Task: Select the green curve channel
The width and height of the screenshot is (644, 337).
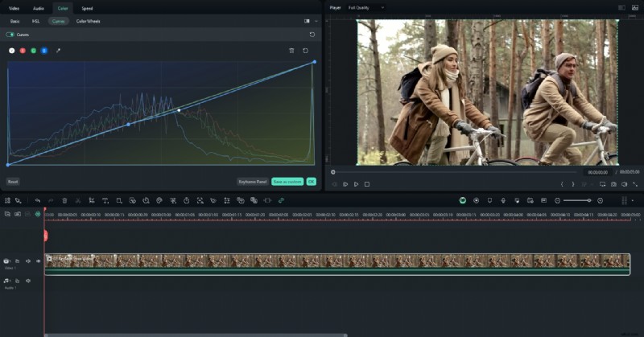Action: point(33,51)
